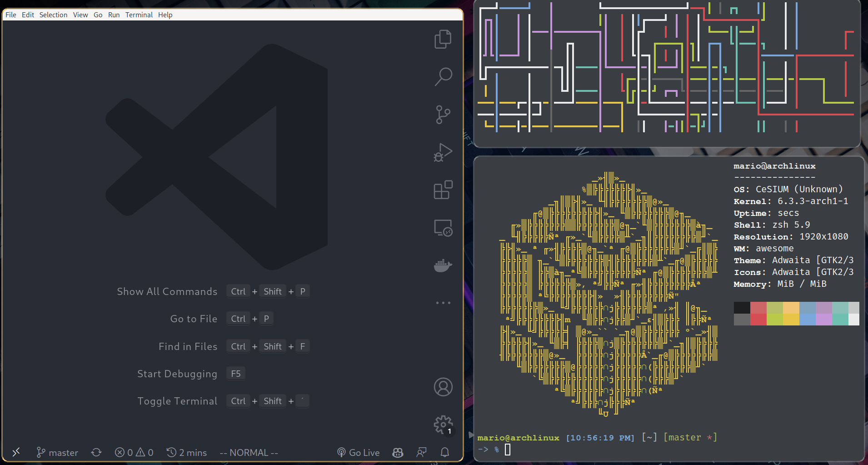
Task: Open Copilot status icon in status bar
Action: point(398,452)
